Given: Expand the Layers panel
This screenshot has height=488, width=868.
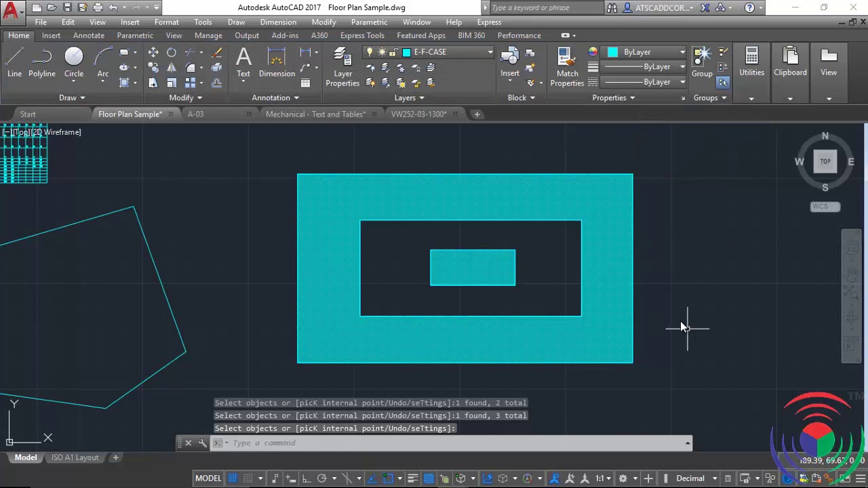Looking at the screenshot, I should 409,98.
